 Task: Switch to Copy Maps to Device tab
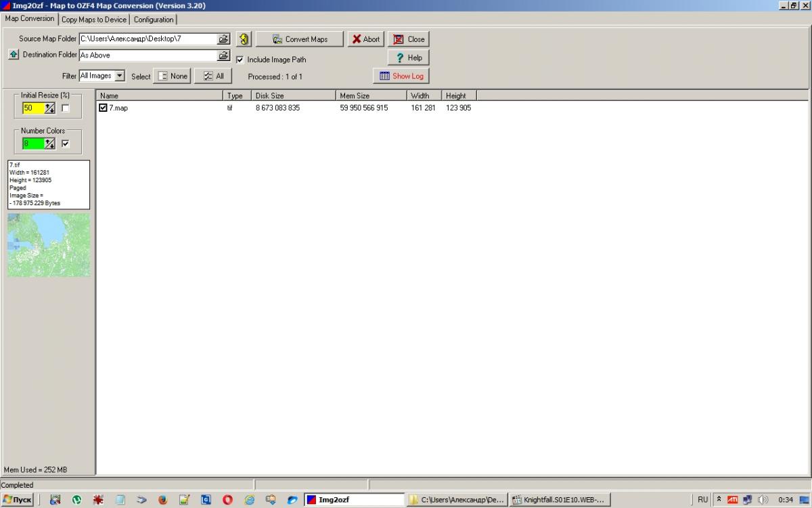pos(93,20)
